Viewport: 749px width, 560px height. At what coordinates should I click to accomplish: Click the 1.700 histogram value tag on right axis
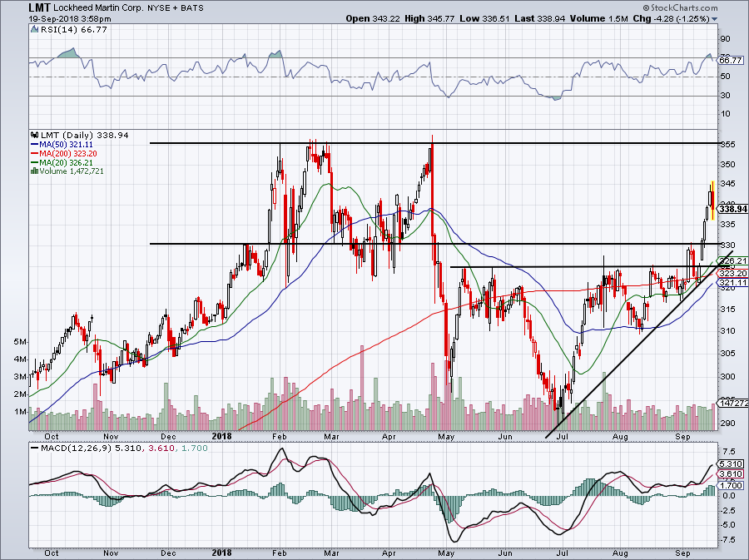click(731, 485)
